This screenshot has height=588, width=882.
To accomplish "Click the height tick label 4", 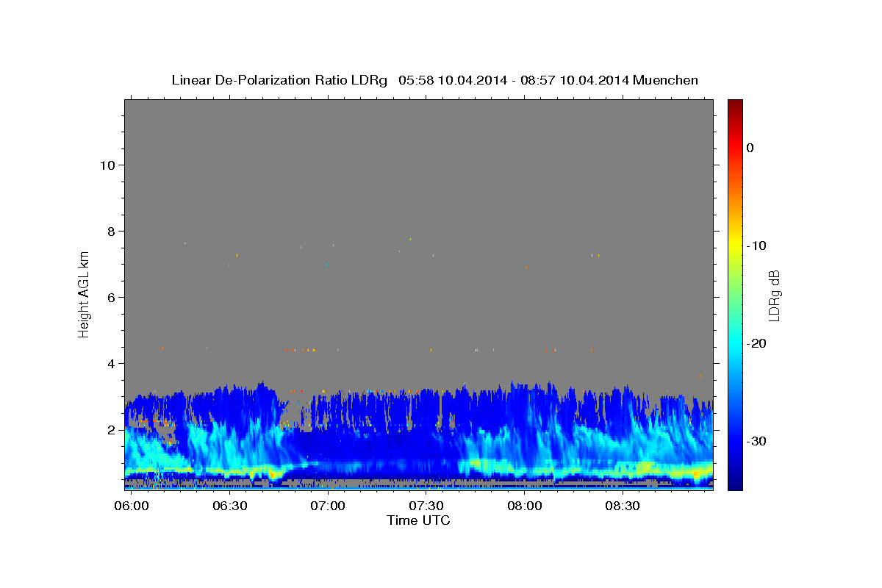I will [111, 363].
